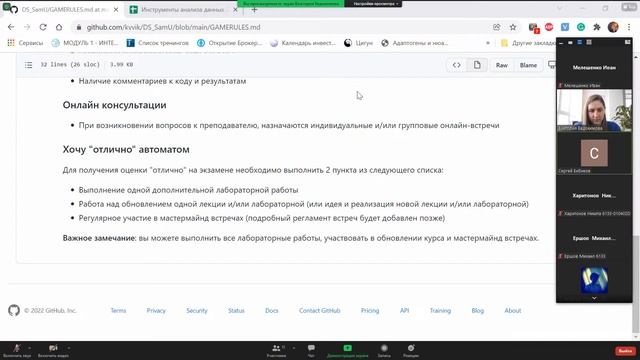
Task: Start Zoom recording
Action: (x=384, y=351)
